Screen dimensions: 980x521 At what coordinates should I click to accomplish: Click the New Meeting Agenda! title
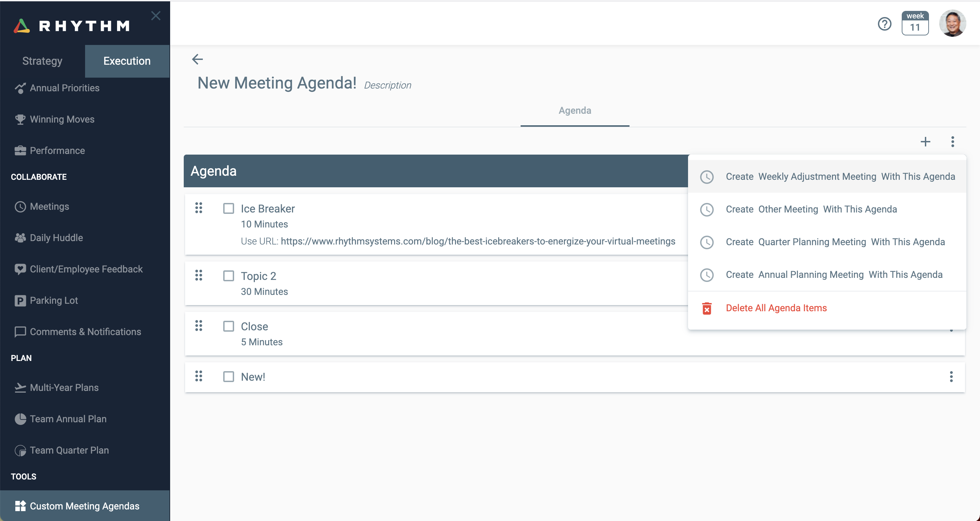coord(277,83)
